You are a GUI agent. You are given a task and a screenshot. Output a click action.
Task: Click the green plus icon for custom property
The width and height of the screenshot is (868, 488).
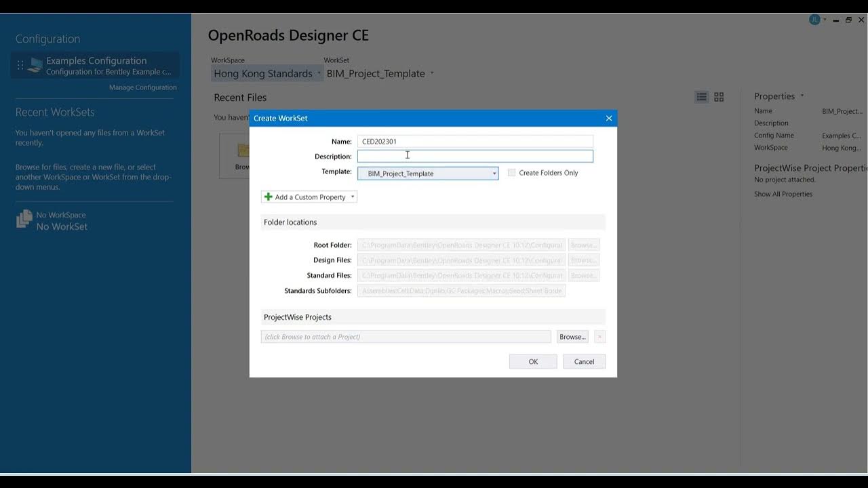[269, 197]
